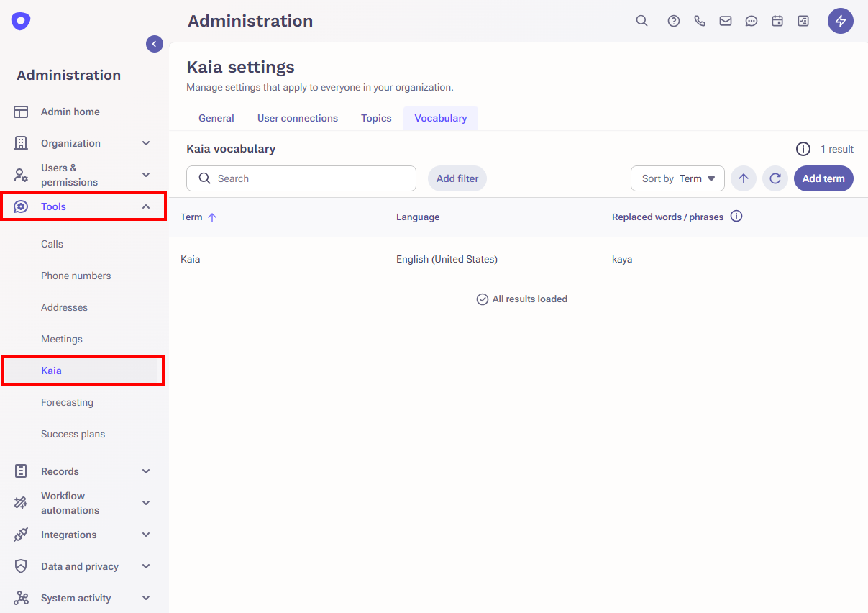Screen dimensions: 868x613
Task: Switch to the Topics tab
Action: [x=376, y=117]
